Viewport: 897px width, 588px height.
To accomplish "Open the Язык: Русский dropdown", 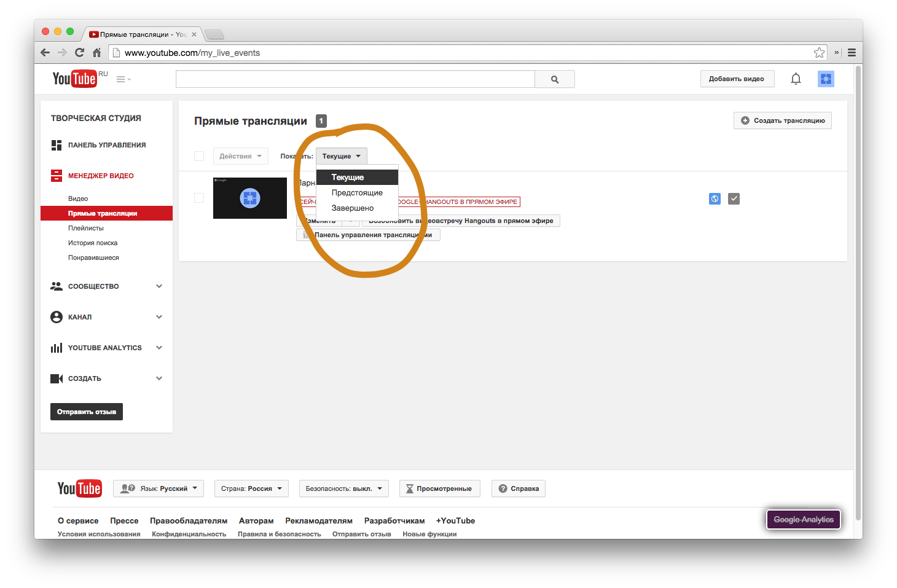I will 159,488.
